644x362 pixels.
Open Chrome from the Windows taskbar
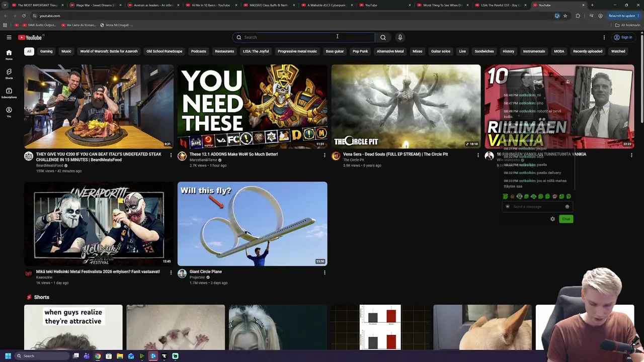click(98, 356)
